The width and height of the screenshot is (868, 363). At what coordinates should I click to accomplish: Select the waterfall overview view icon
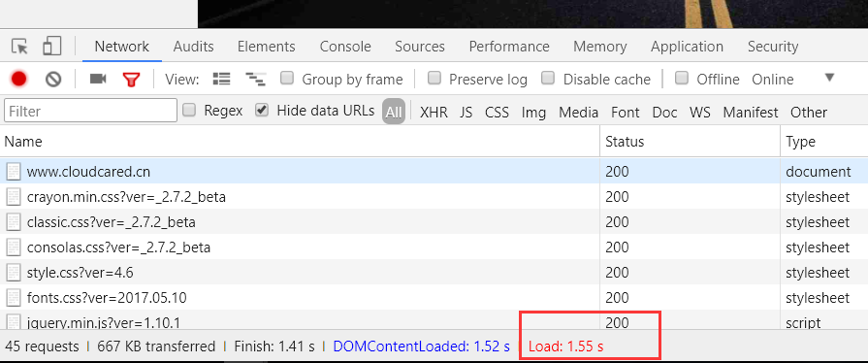click(x=255, y=80)
